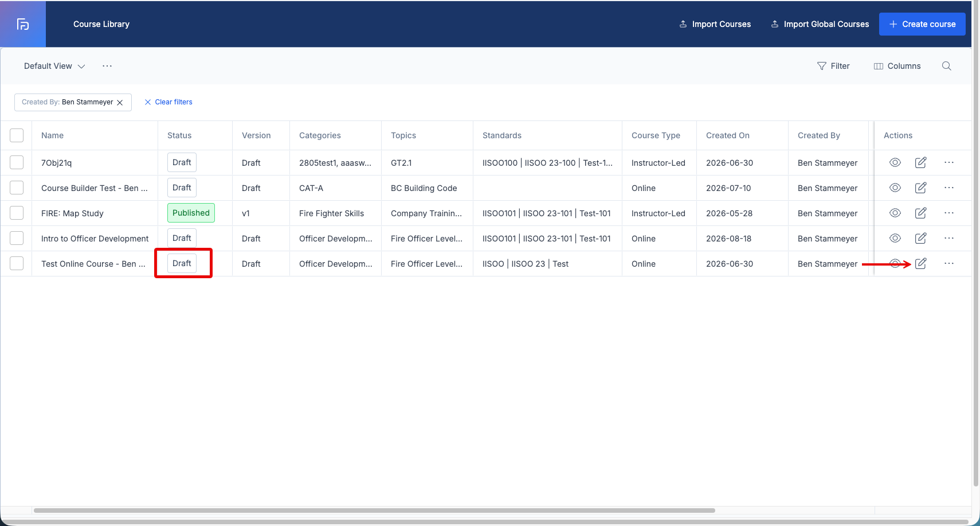The width and height of the screenshot is (980, 526).
Task: Click the Clear filters link
Action: pyautogui.click(x=168, y=102)
